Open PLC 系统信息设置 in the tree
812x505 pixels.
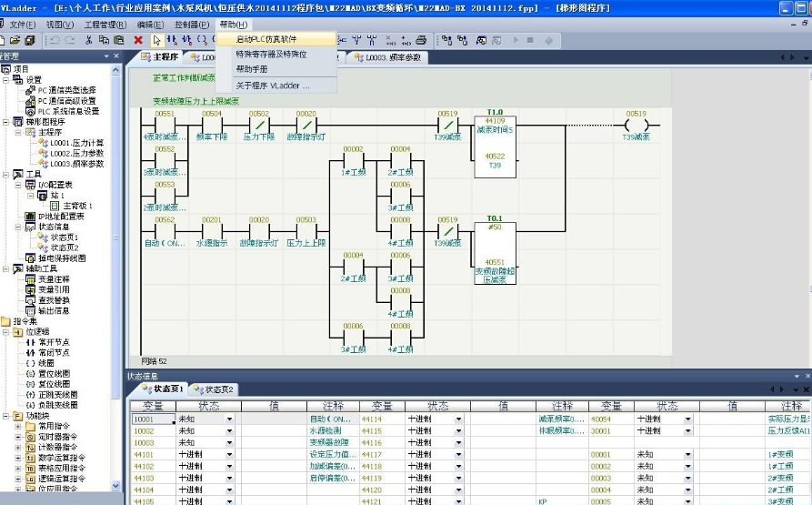pos(68,111)
